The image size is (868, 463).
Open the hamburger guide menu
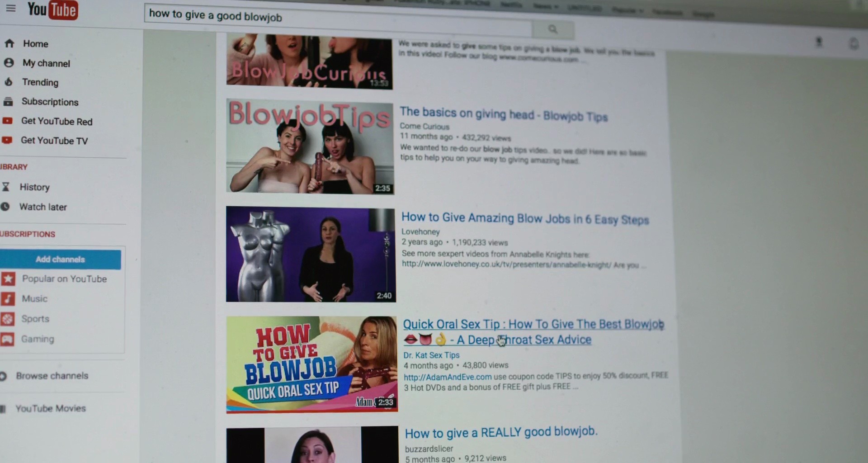10,9
